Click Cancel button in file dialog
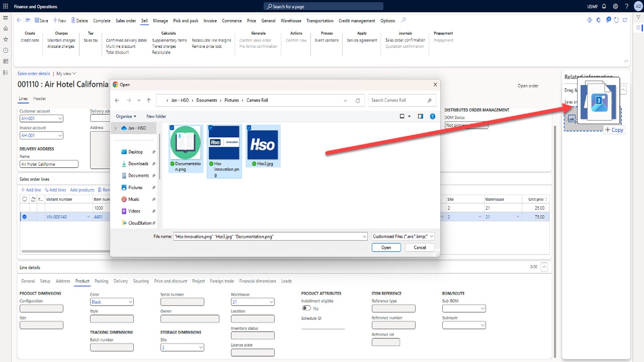The image size is (644, 362). click(420, 247)
